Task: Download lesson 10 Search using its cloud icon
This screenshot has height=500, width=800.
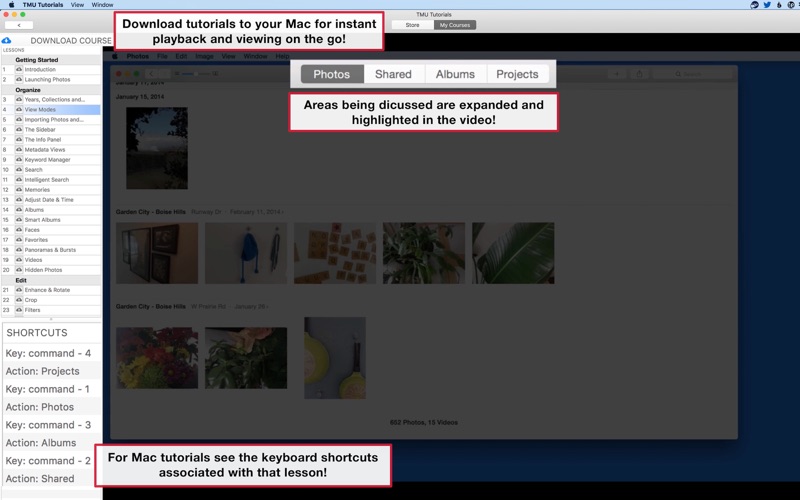Action: tap(19, 169)
